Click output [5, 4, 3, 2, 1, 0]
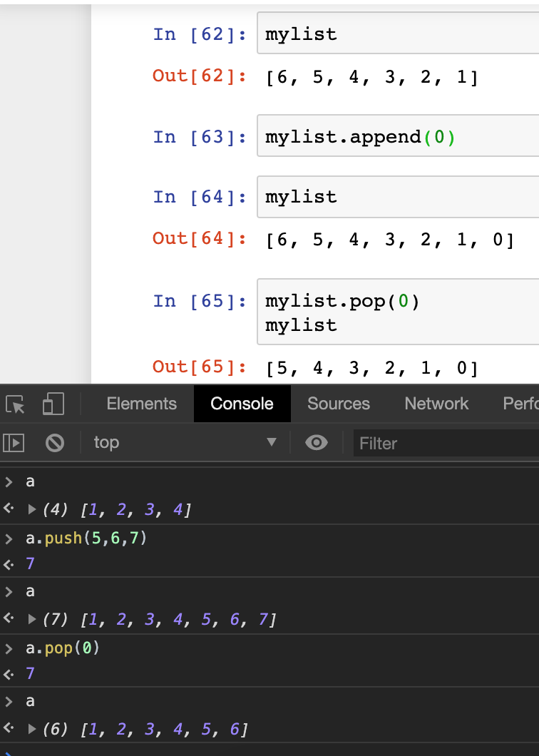 click(371, 368)
